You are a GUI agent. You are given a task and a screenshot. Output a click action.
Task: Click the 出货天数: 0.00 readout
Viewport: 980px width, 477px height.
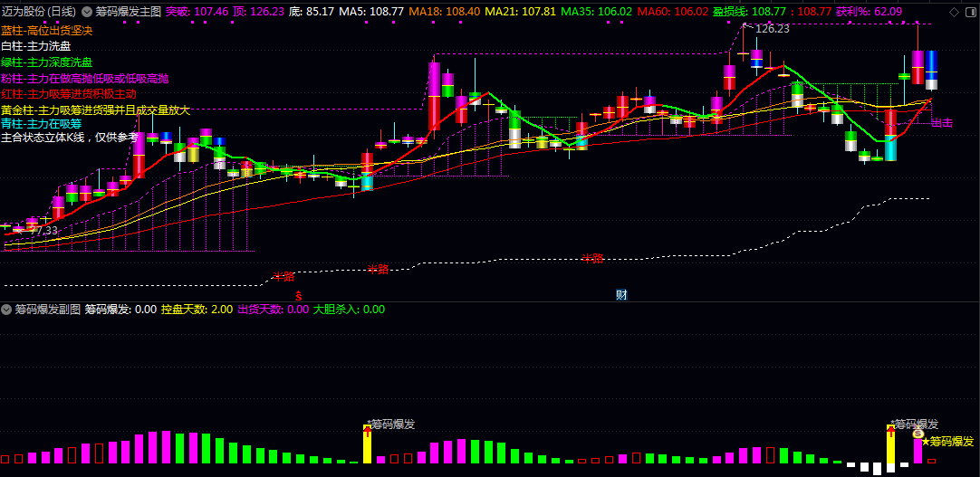click(274, 309)
